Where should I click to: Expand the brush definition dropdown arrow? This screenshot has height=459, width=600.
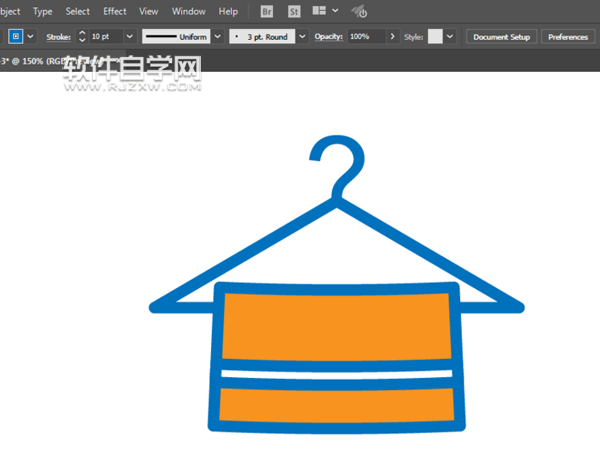[x=302, y=37]
